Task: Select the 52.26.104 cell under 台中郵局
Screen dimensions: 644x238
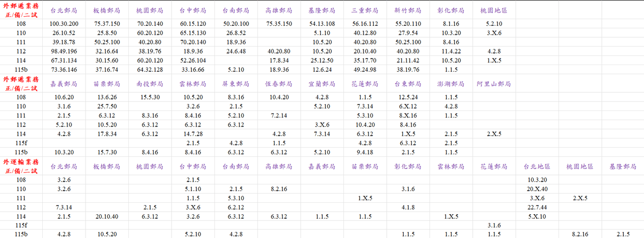Action: [x=192, y=60]
